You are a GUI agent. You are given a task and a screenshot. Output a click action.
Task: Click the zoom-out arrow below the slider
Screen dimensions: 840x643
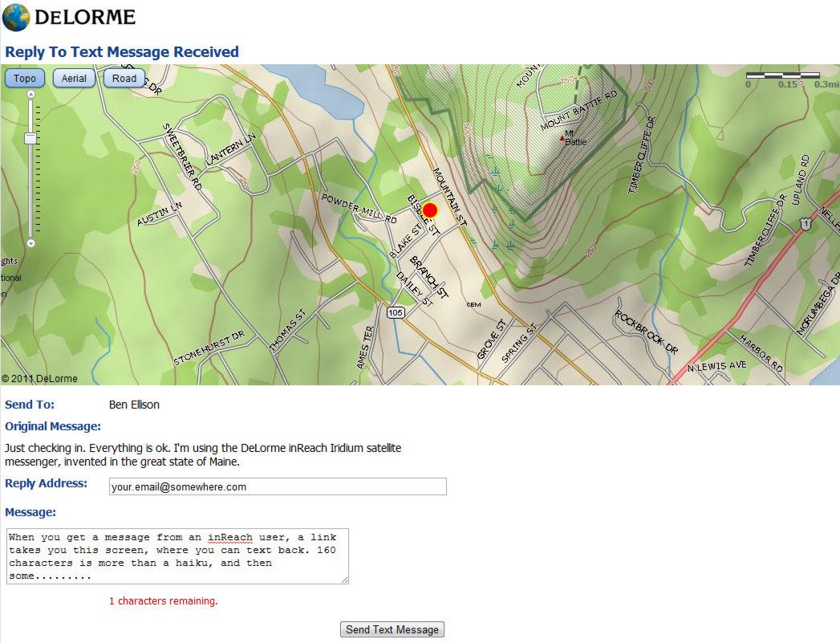(x=31, y=243)
